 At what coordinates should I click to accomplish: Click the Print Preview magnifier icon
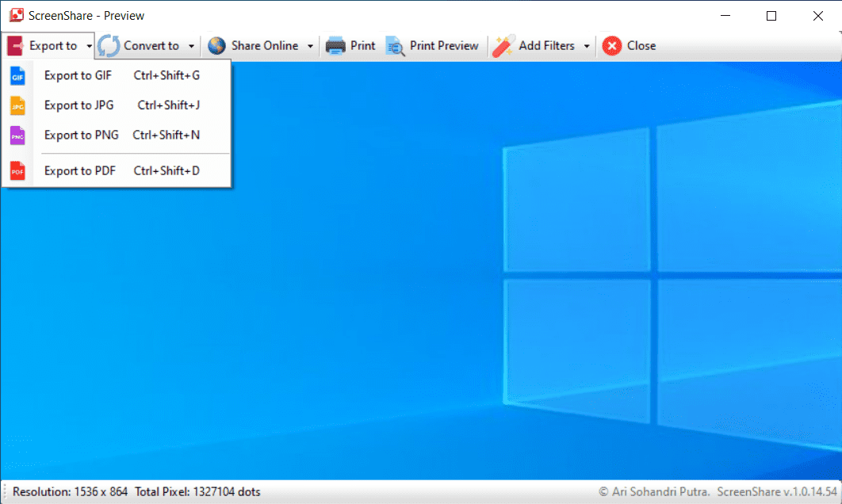[395, 46]
